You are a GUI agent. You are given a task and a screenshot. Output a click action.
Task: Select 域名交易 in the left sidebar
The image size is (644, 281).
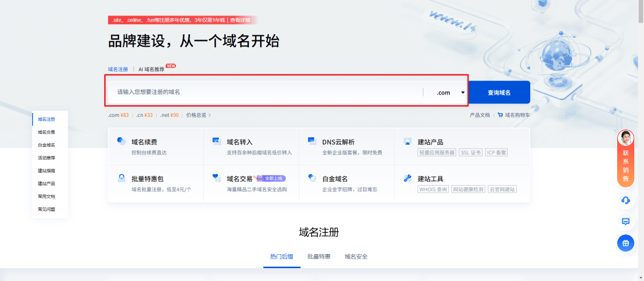pyautogui.click(x=46, y=132)
